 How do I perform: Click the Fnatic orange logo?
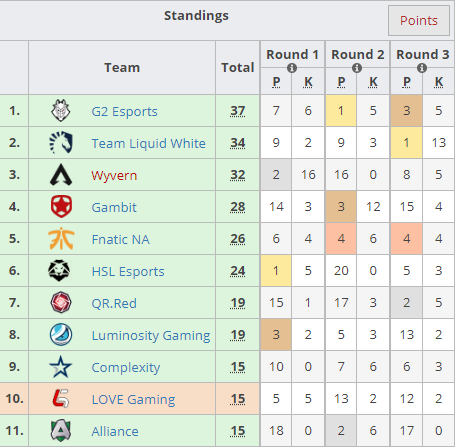tap(61, 239)
